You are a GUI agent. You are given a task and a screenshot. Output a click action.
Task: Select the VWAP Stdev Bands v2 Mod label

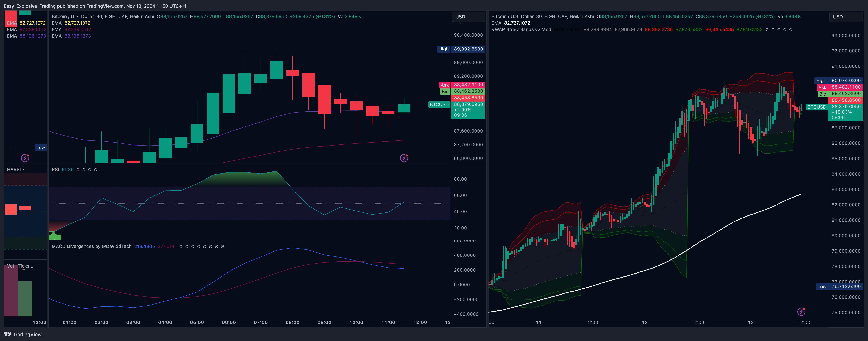(521, 30)
